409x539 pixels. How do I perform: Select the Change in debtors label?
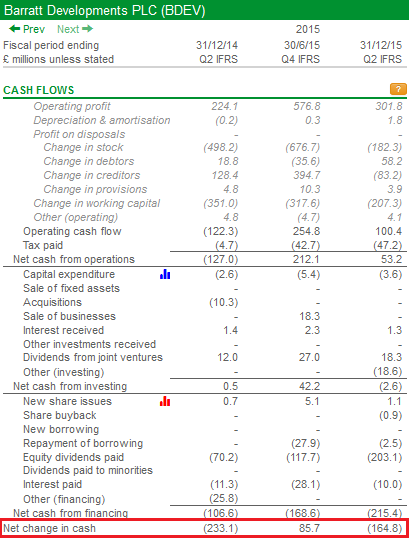pos(89,161)
